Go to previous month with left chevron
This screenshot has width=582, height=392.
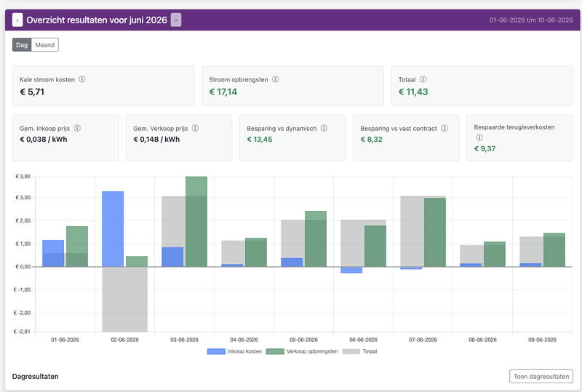pyautogui.click(x=17, y=20)
